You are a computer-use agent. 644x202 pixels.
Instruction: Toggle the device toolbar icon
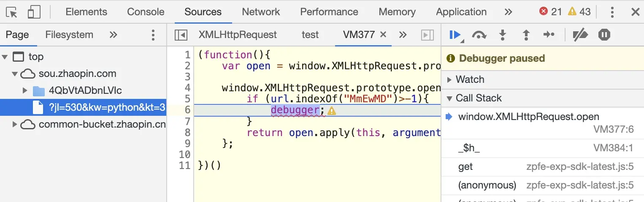[34, 12]
